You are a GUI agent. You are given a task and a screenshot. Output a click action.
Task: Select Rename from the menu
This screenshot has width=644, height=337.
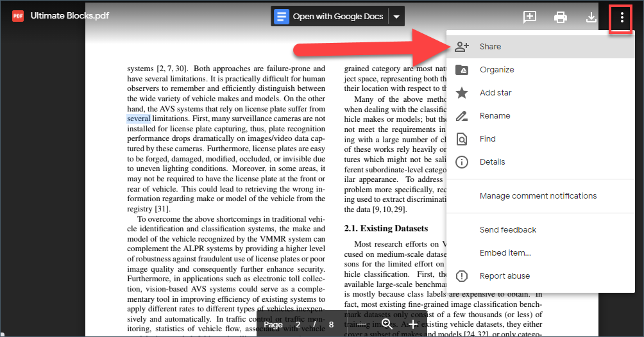pos(541,116)
